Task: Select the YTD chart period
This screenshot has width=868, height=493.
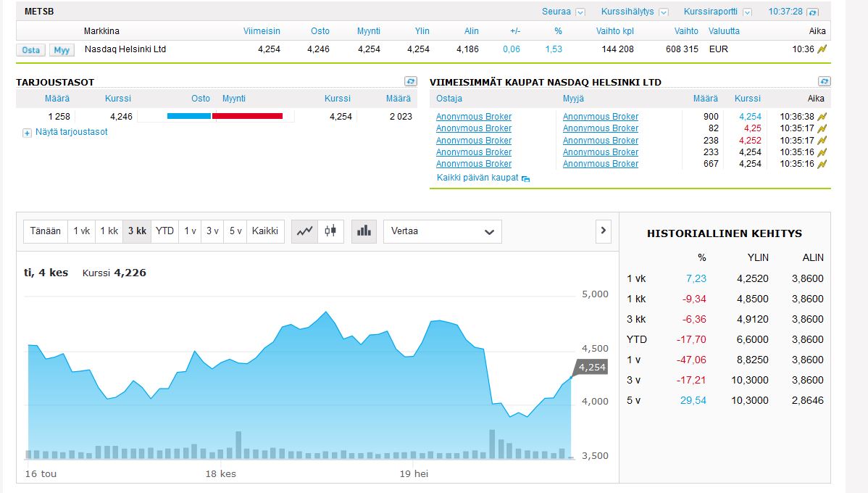Action: (164, 231)
